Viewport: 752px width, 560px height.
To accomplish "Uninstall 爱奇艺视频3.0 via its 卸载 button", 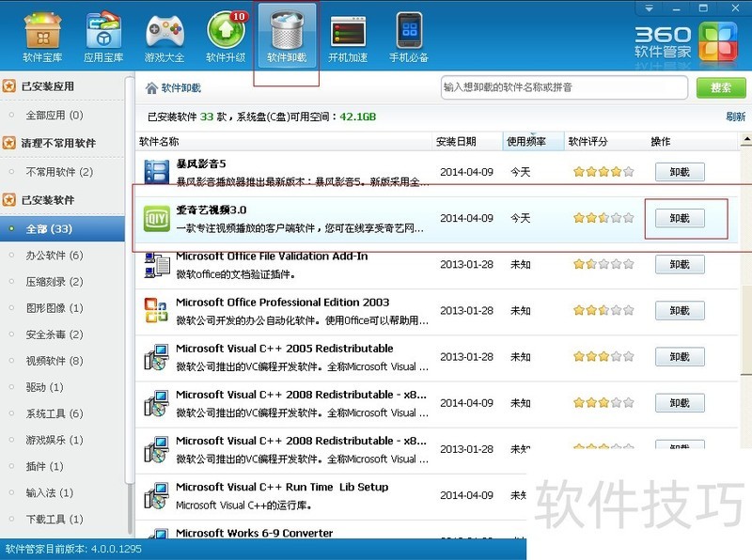I will (x=680, y=218).
